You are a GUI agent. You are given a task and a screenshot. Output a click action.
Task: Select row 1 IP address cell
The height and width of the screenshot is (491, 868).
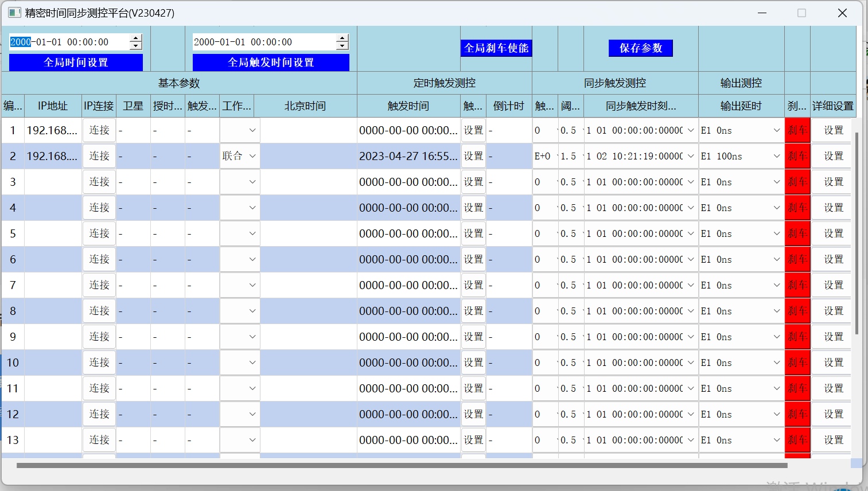point(53,130)
